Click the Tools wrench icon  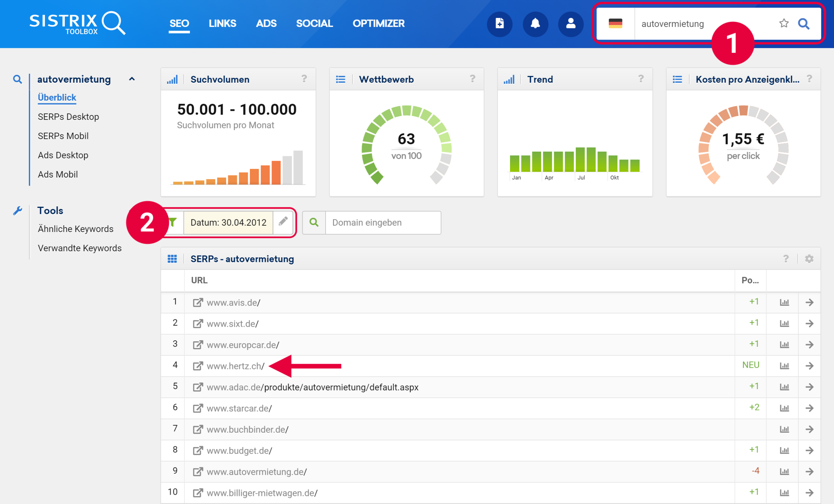[x=18, y=211]
